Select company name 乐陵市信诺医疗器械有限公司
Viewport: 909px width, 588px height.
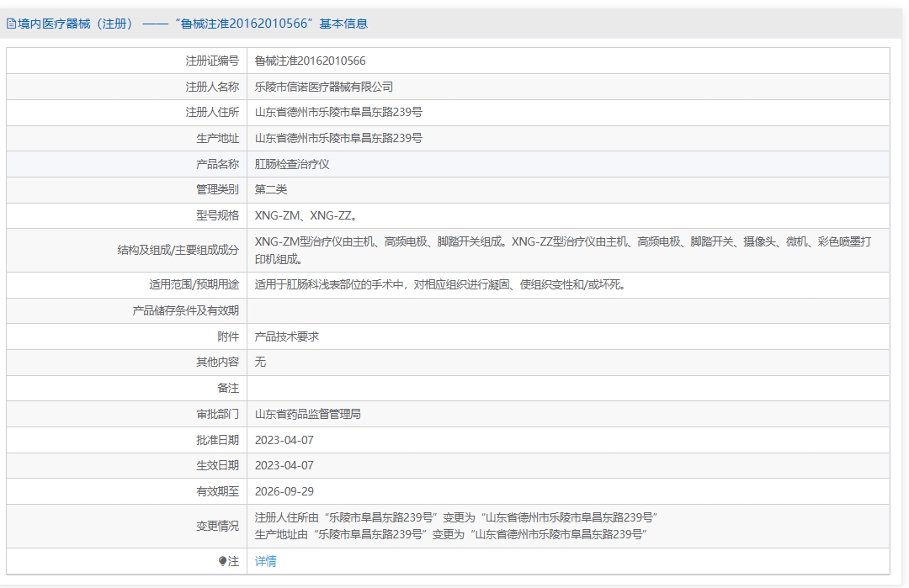(324, 87)
